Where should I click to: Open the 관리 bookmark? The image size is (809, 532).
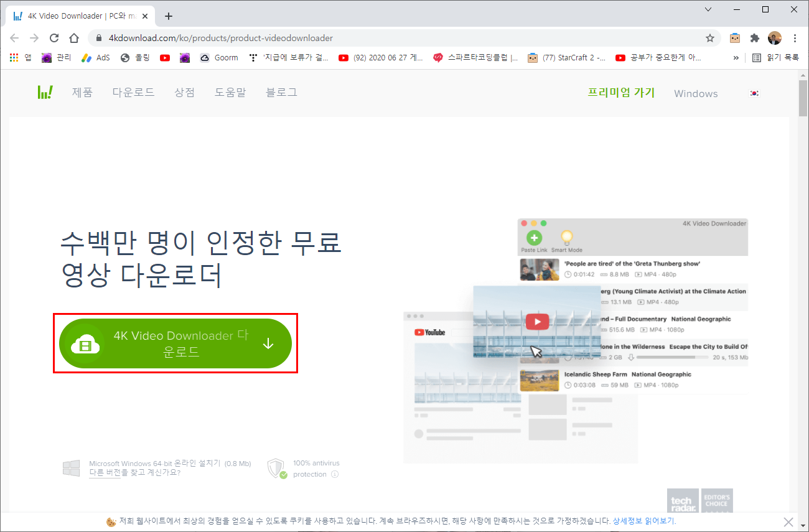[56, 57]
